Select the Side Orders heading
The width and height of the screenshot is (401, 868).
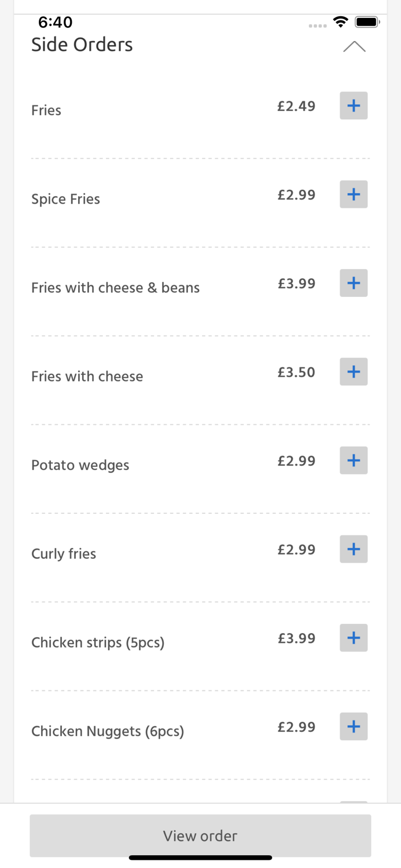coord(82,45)
